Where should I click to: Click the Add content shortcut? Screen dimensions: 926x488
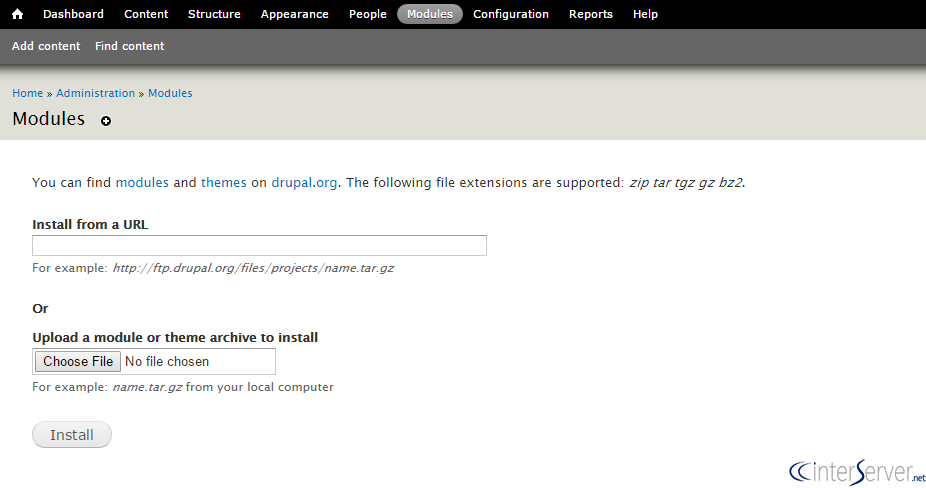46,46
